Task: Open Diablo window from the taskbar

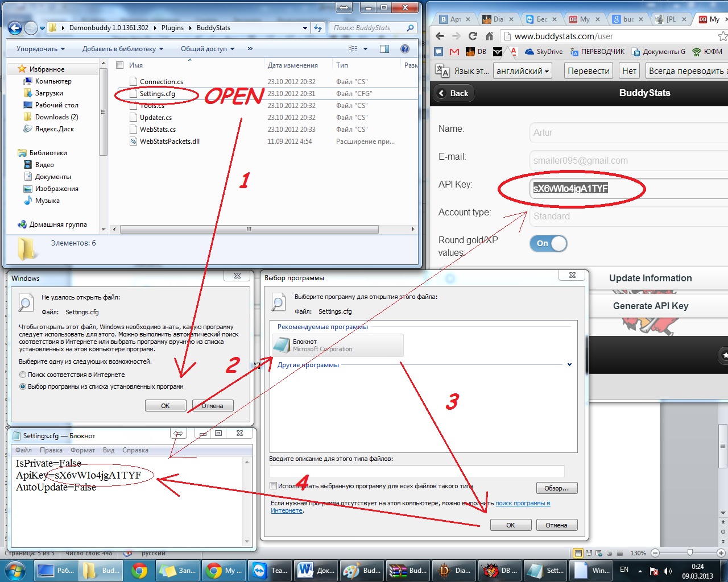Action: (x=454, y=570)
